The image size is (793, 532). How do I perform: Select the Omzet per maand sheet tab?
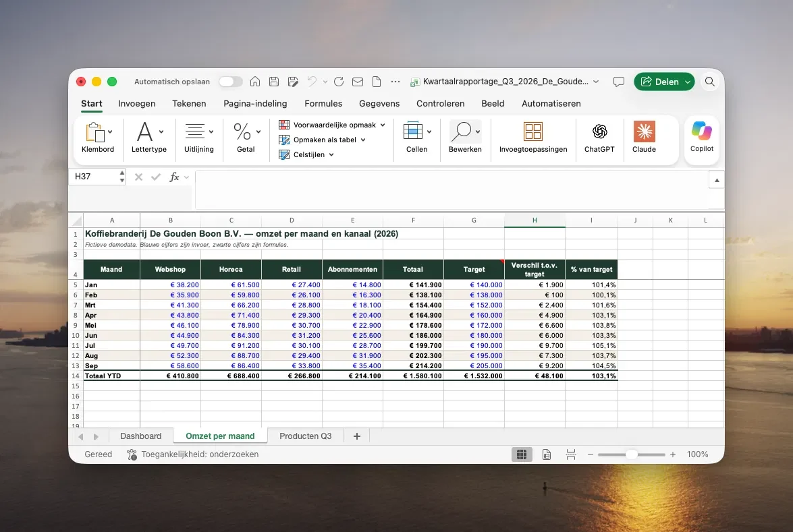pyautogui.click(x=220, y=436)
